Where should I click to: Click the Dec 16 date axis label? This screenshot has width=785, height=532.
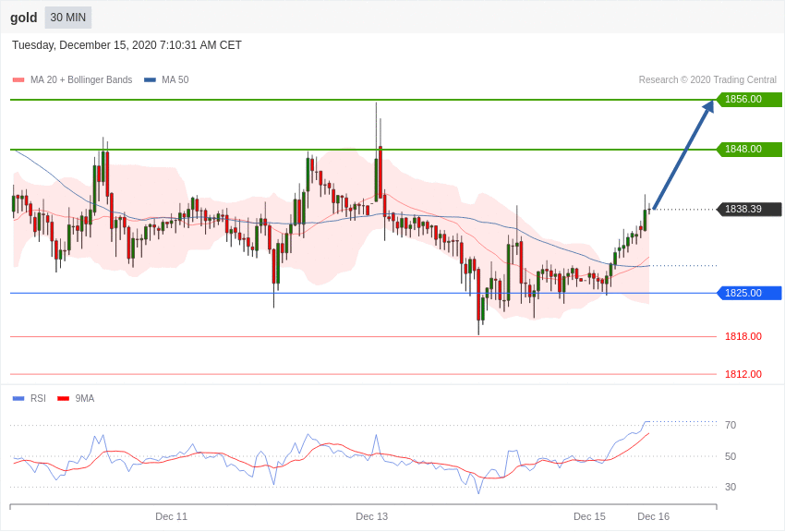653,516
